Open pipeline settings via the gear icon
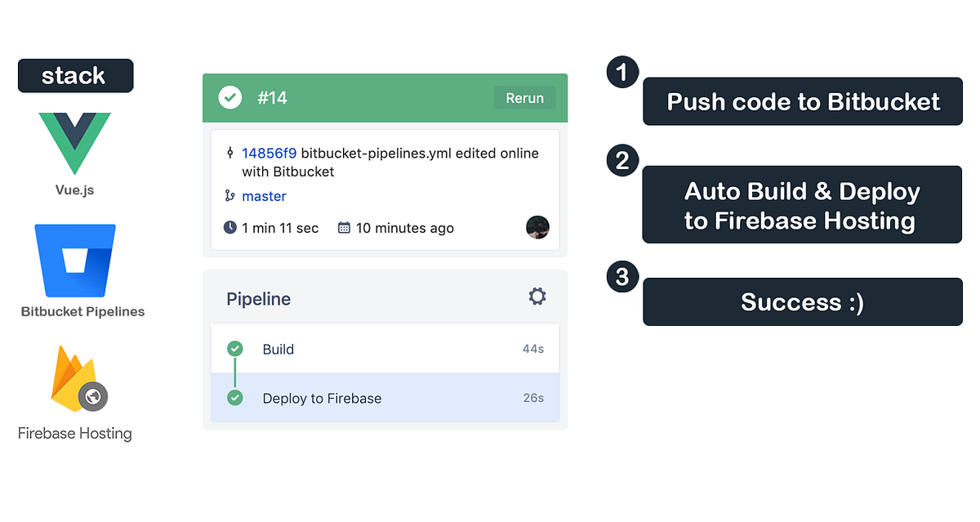 pyautogui.click(x=537, y=297)
